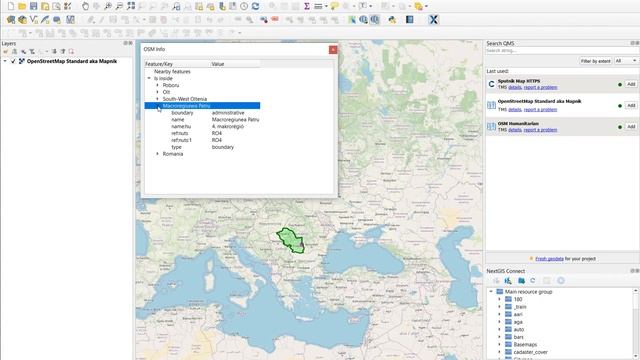
Task: Expand the South-West Oltenia node
Action: [x=158, y=99]
